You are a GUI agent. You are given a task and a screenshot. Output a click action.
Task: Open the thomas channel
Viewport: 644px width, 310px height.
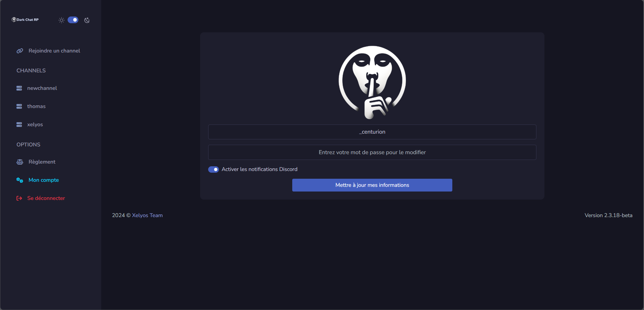pos(36,106)
